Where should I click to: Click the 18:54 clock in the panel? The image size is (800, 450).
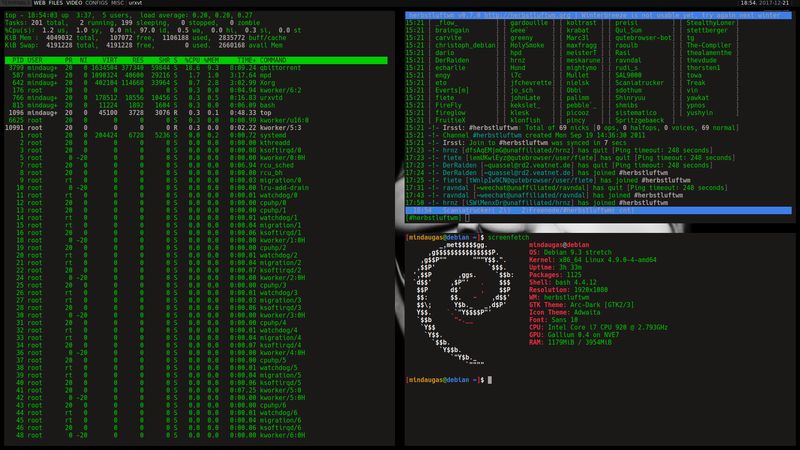tap(748, 3)
